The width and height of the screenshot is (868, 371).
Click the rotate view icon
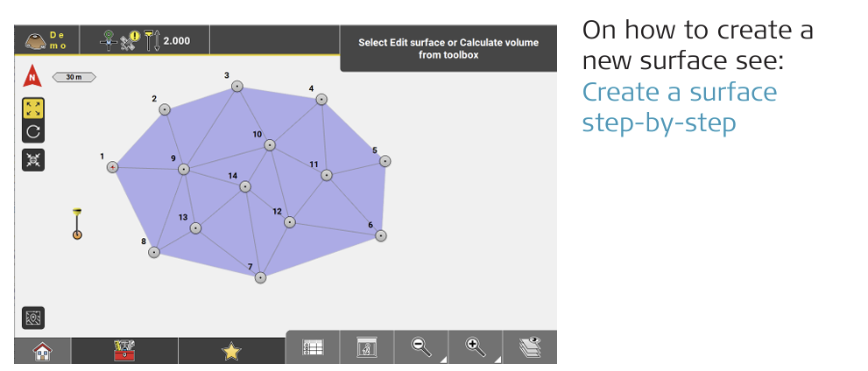(x=33, y=131)
